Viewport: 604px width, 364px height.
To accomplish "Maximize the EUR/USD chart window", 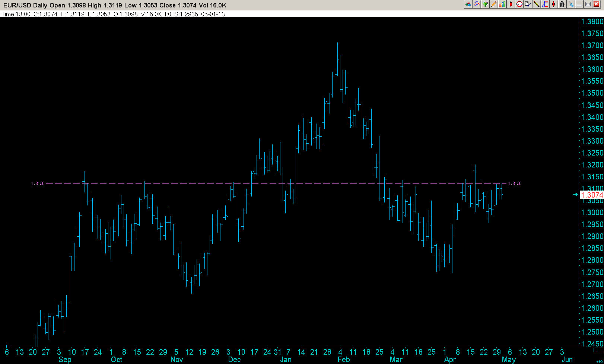I will click(x=588, y=4).
